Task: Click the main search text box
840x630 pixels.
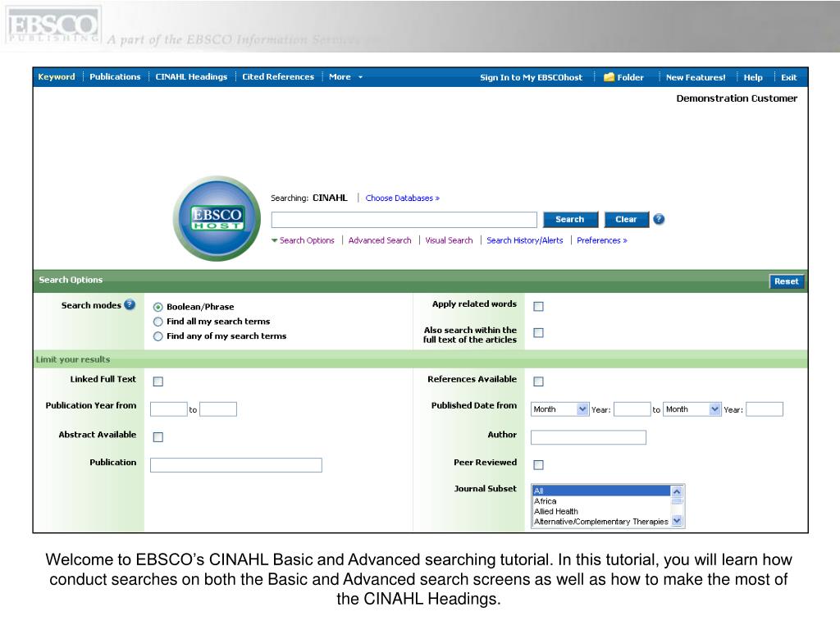Action: click(404, 220)
